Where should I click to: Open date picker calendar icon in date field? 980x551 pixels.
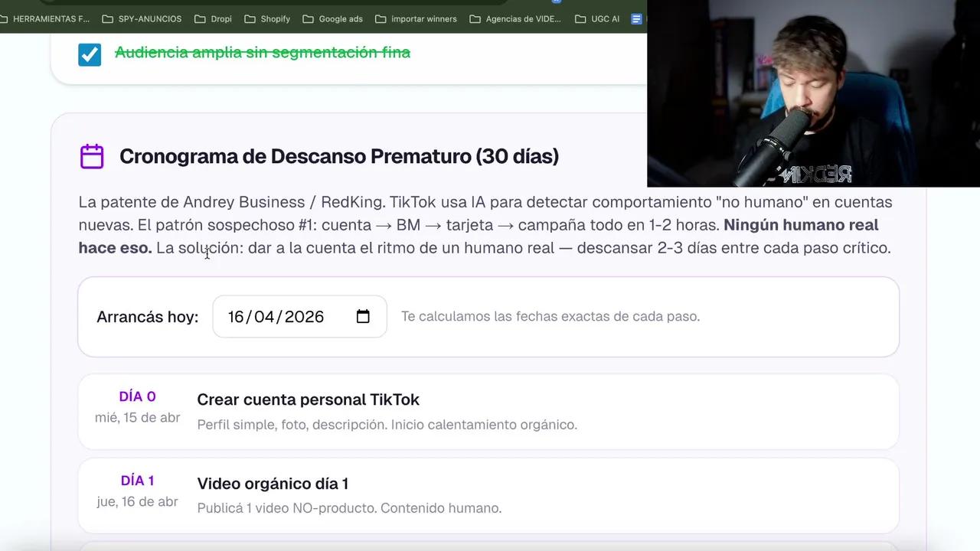point(363,316)
